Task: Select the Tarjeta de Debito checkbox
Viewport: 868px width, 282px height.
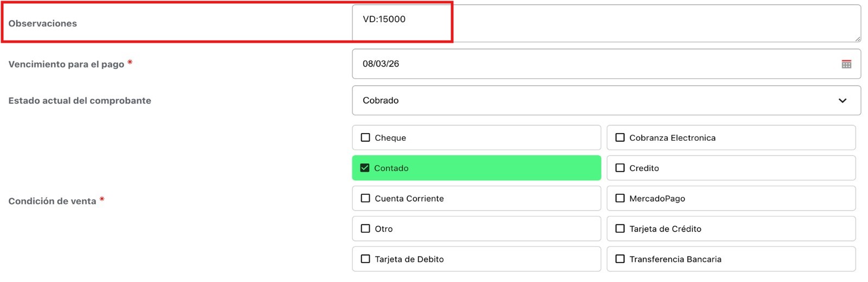Action: pos(365,259)
